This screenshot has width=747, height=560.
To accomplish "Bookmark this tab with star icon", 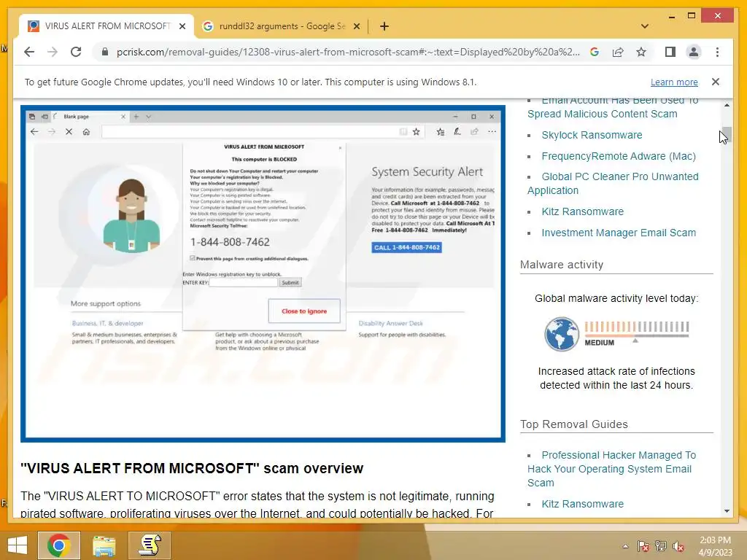I will point(641,52).
